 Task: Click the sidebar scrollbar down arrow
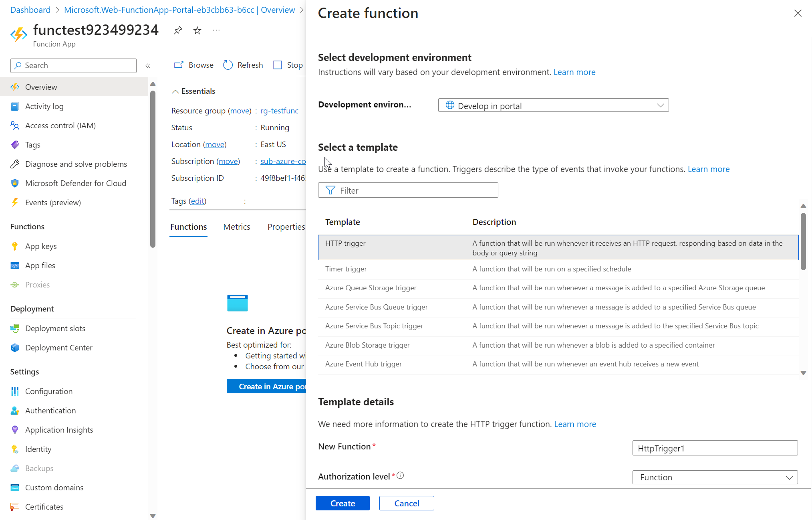[x=153, y=516]
